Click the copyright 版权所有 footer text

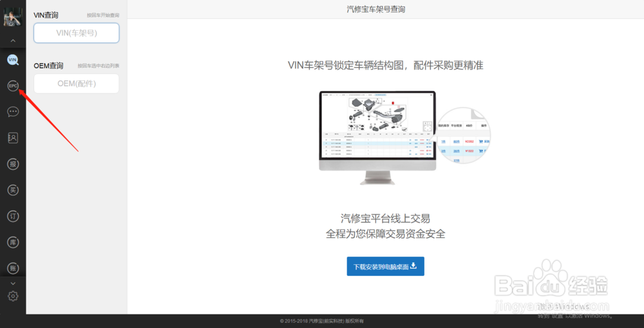pyautogui.click(x=321, y=321)
